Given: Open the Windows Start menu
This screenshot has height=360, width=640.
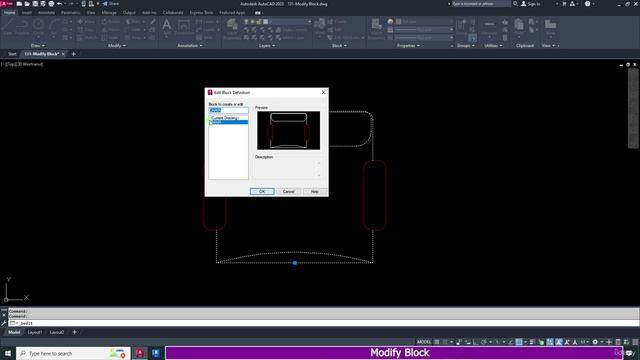Looking at the screenshot, I should click(x=8, y=353).
